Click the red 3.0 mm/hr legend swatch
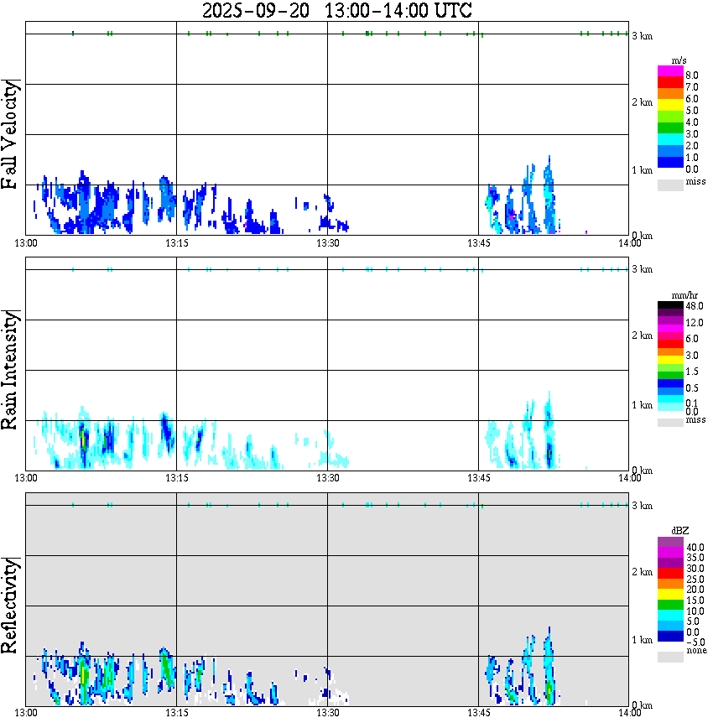The image size is (713, 728). coord(670,344)
